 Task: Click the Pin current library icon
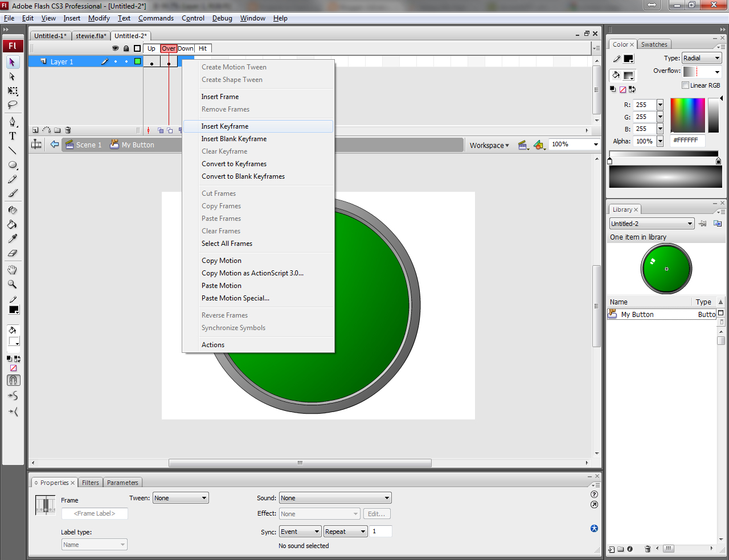(x=703, y=224)
